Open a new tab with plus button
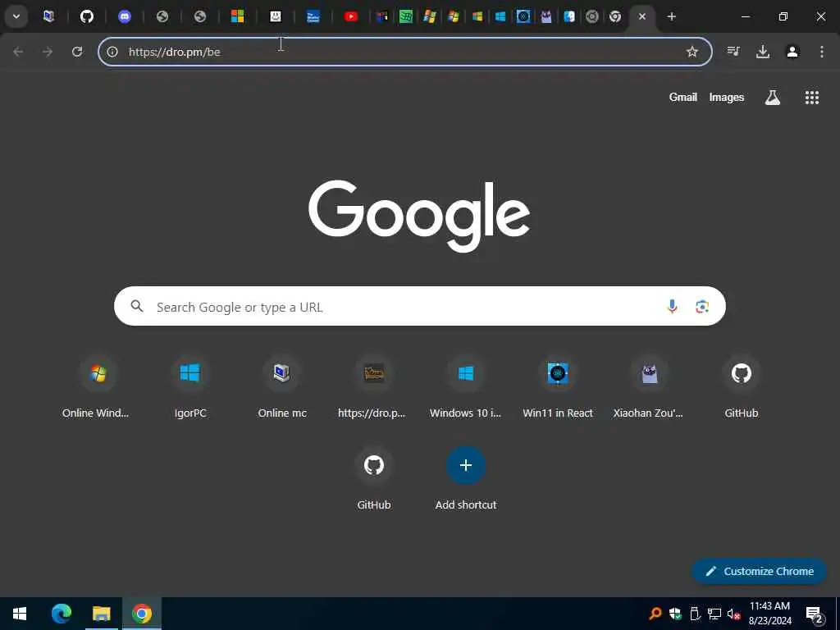840x630 pixels. (671, 16)
